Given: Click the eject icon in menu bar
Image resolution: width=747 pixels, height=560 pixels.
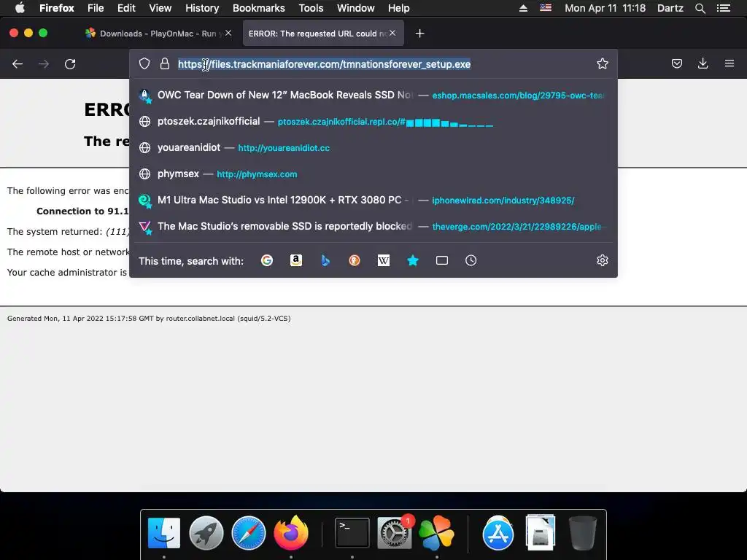Looking at the screenshot, I should click(x=523, y=8).
